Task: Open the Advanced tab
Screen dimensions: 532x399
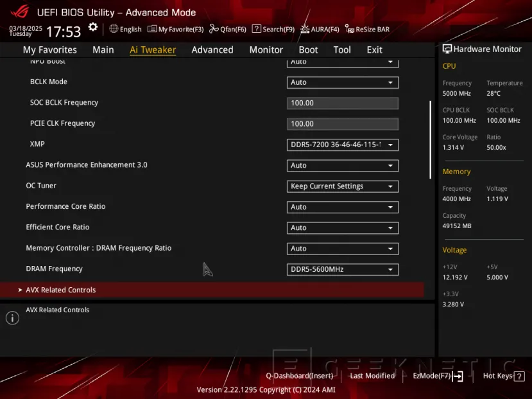Action: 212,50
